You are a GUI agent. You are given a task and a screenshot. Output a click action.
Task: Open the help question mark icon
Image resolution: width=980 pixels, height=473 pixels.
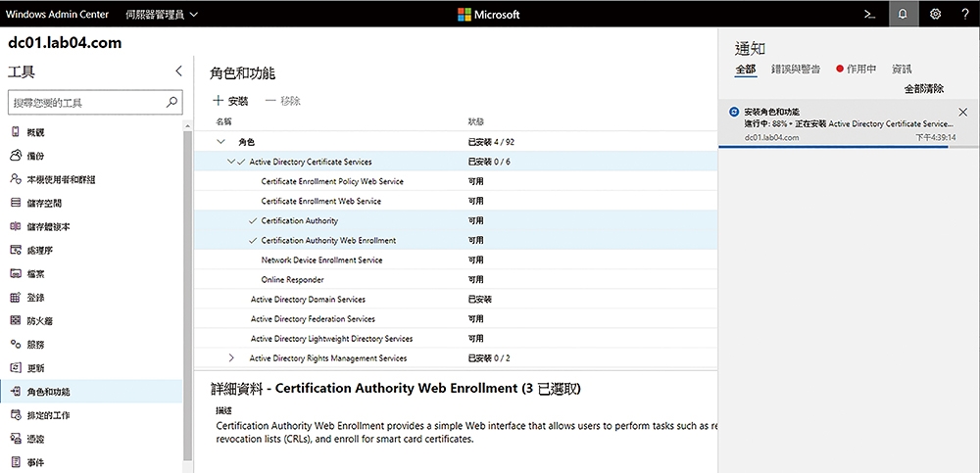click(965, 14)
